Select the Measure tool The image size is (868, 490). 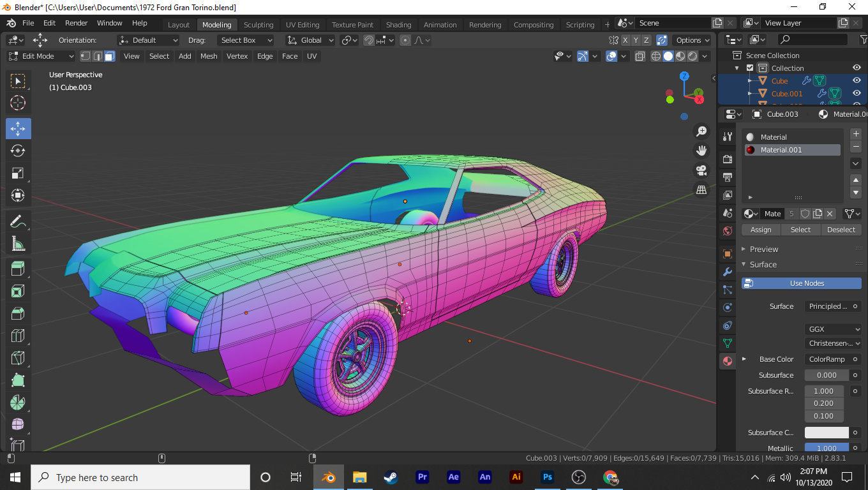[18, 243]
